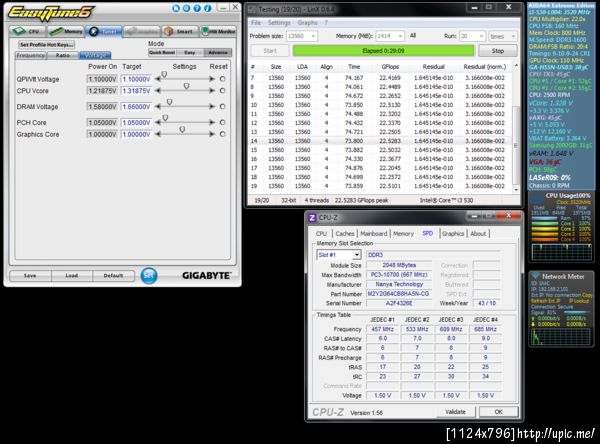Increase Graphics Core voltage with right arrow
The width and height of the screenshot is (600, 444).
coord(212,134)
